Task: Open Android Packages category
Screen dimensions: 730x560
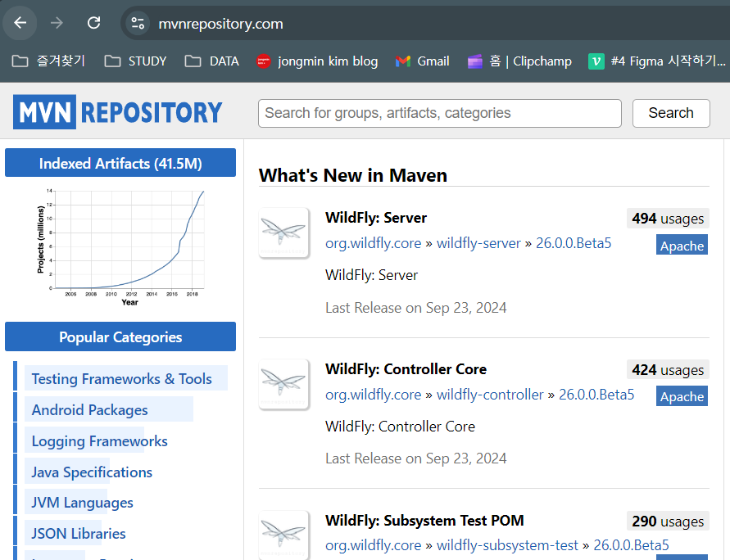Action: [x=89, y=410]
